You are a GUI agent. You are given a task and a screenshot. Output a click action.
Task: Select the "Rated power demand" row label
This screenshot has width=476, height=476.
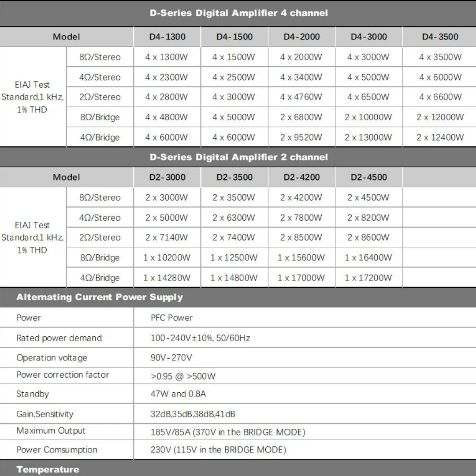click(x=59, y=338)
